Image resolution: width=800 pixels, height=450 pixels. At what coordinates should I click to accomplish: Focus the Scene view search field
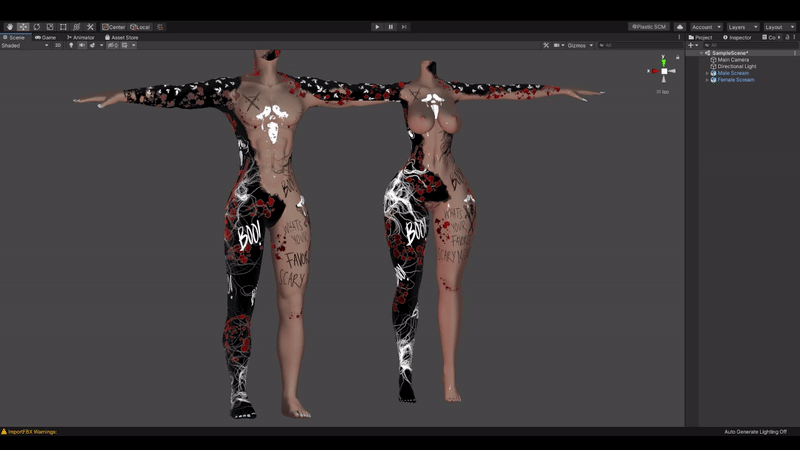click(639, 45)
